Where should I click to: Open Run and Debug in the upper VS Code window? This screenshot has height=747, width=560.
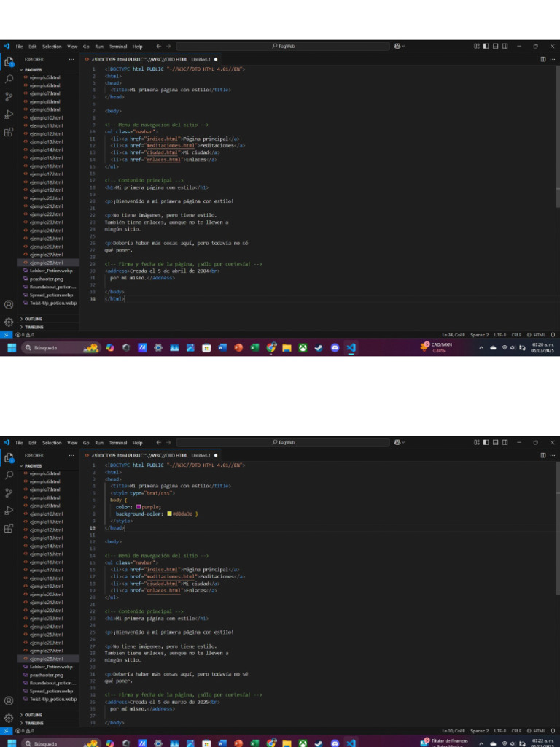(x=9, y=115)
